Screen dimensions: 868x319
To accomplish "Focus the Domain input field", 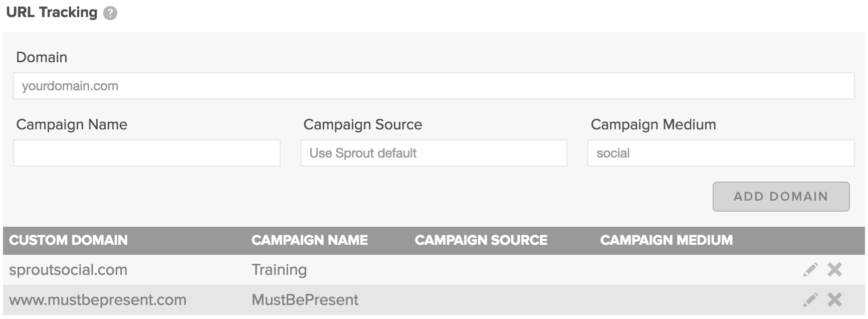I will [x=433, y=86].
